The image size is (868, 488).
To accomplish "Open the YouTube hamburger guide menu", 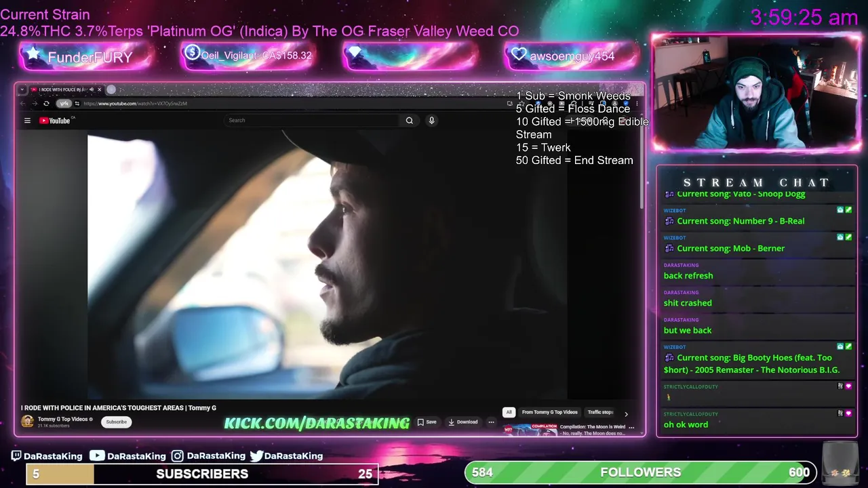I will [x=27, y=121].
